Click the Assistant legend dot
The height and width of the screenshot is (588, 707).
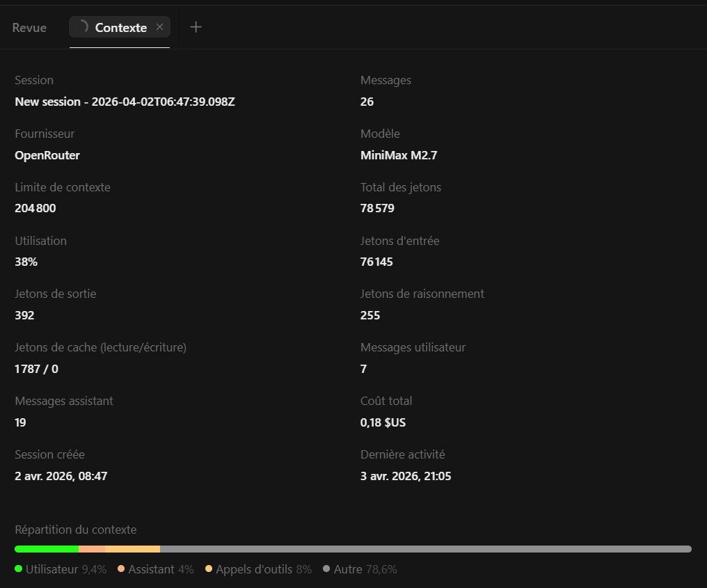121,569
